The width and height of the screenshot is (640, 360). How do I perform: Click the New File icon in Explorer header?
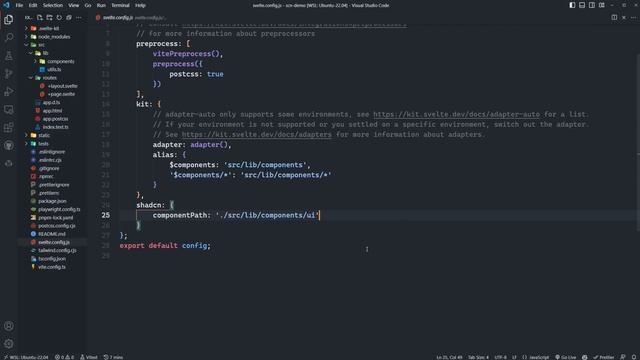pos(40,18)
